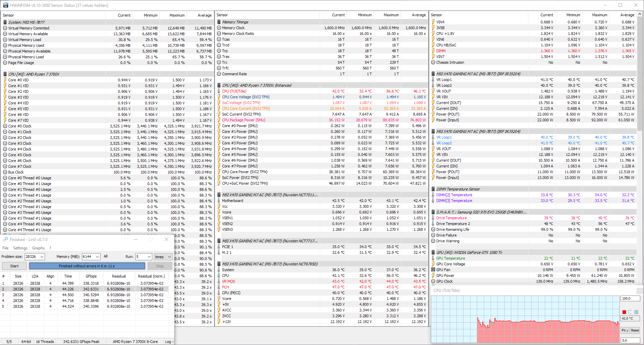Image resolution: width=644 pixels, height=345 pixels.
Task: Click the Maximum column header in the middle panel
Action: click(387, 15)
